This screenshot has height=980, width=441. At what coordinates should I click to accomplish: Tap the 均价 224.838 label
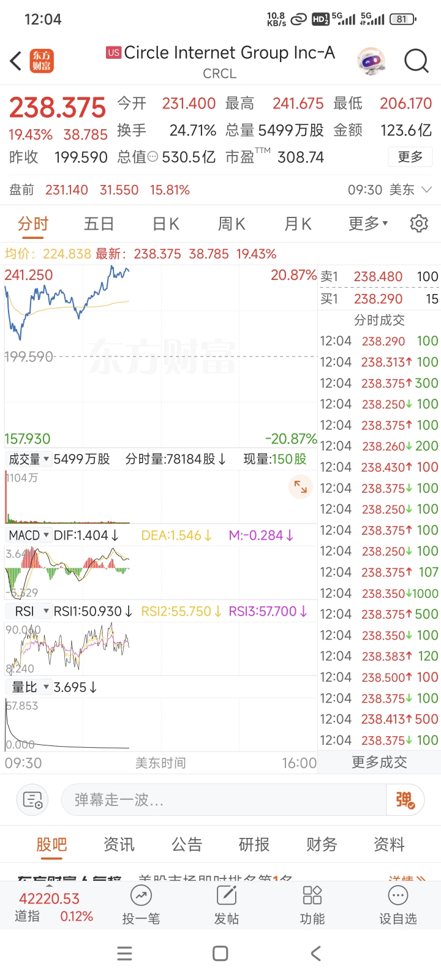(x=48, y=254)
